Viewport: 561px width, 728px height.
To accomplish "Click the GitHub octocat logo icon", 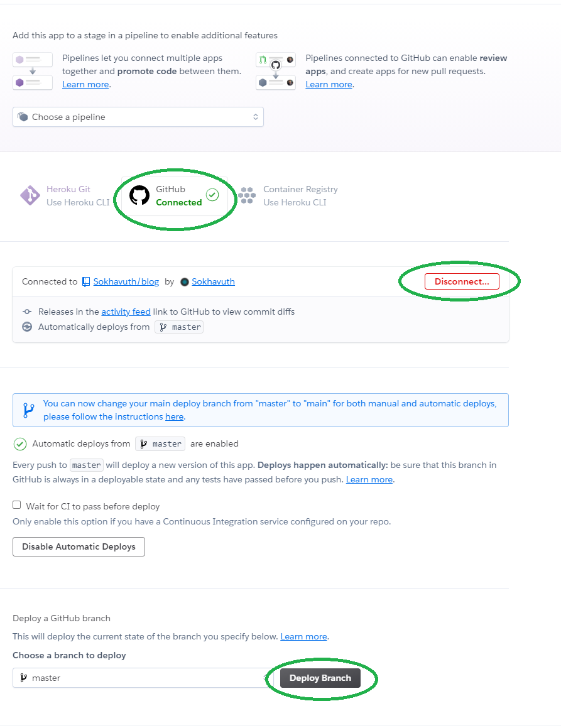I will [139, 195].
